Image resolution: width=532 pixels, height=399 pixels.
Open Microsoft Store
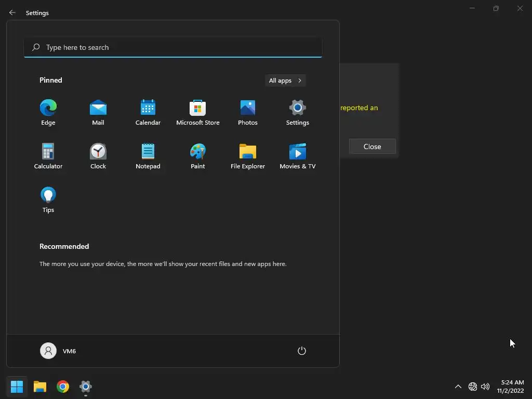198,112
